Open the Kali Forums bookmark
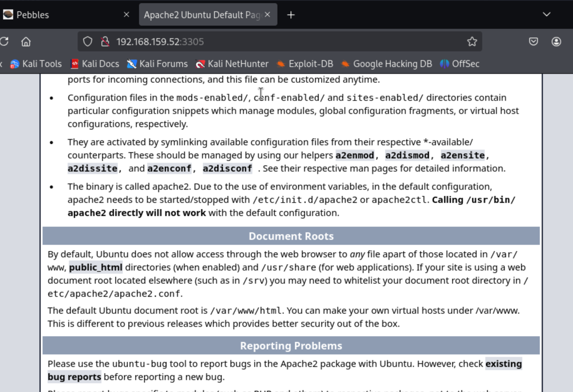 coord(157,64)
